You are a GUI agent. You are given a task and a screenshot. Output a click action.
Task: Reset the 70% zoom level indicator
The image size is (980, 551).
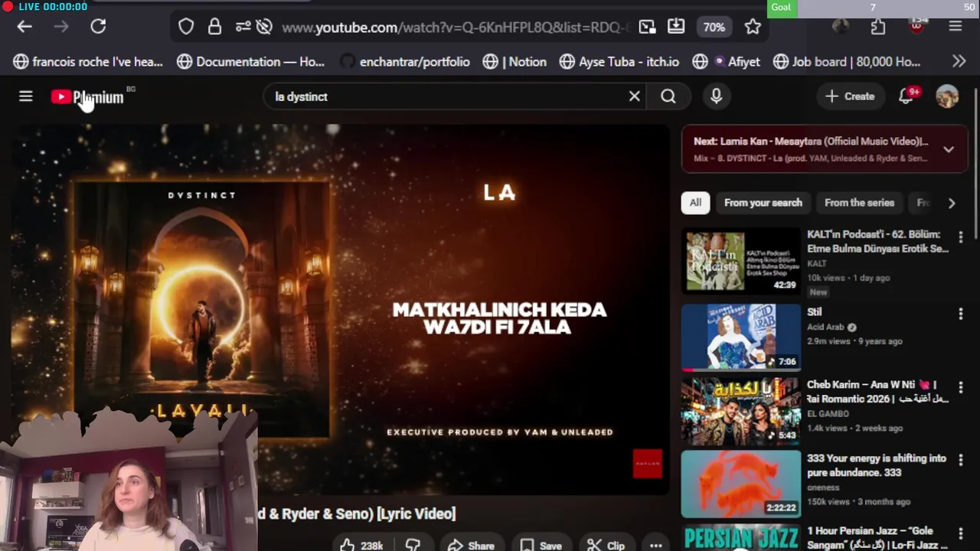click(714, 27)
